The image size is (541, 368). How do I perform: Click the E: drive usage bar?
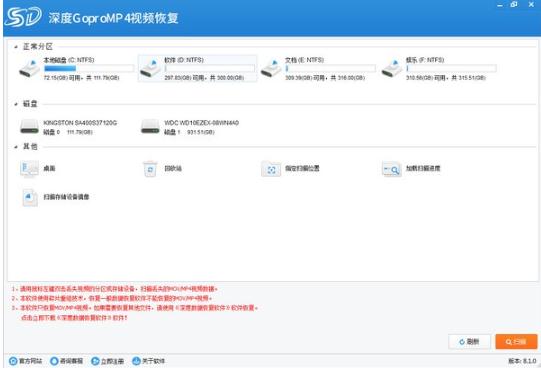[x=331, y=68]
